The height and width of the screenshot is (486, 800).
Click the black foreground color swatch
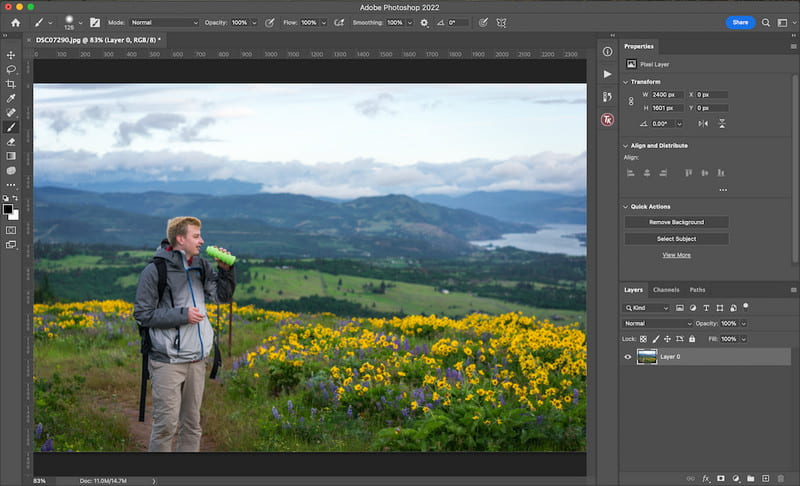(x=9, y=209)
